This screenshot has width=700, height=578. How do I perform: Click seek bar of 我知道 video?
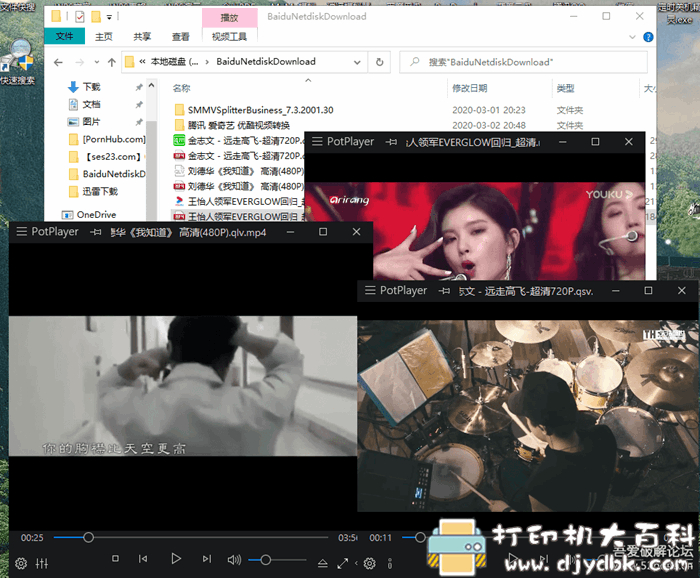pos(191,537)
